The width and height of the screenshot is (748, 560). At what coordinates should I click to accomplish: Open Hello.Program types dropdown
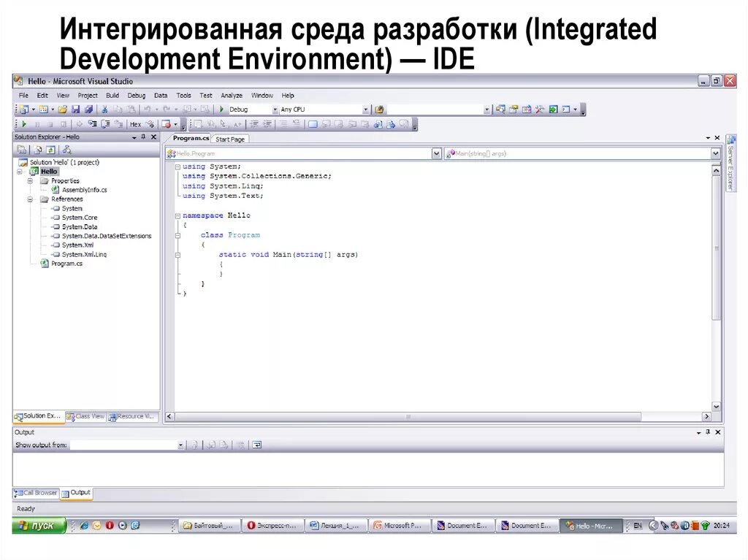click(x=436, y=153)
